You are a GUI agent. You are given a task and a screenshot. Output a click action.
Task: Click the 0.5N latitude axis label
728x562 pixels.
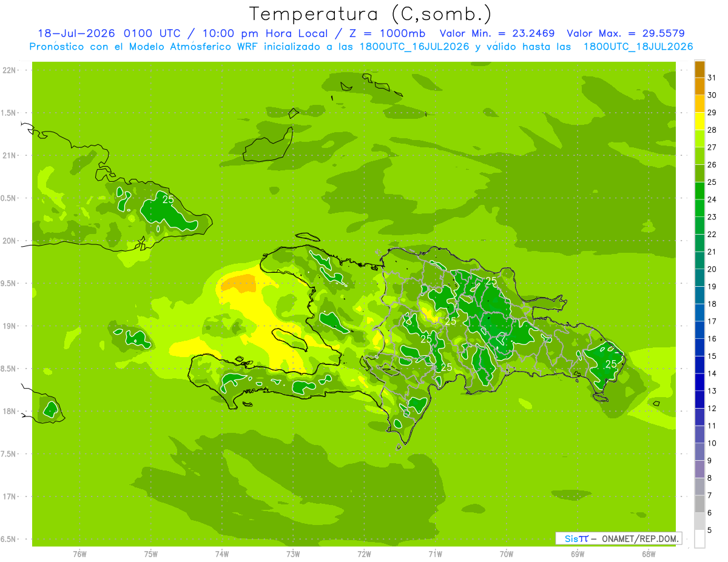tap(7, 198)
